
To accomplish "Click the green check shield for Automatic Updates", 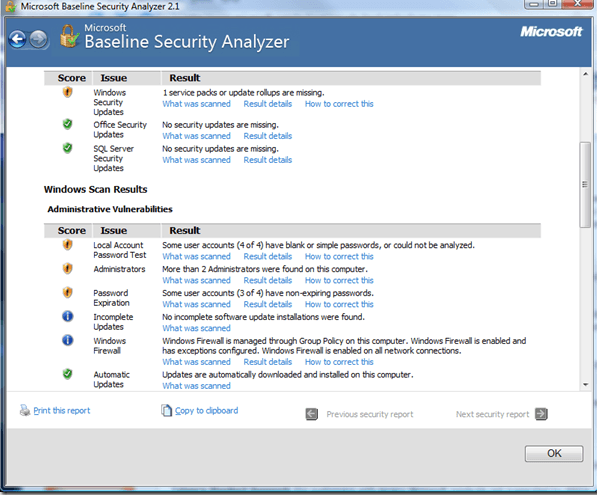I will point(67,374).
